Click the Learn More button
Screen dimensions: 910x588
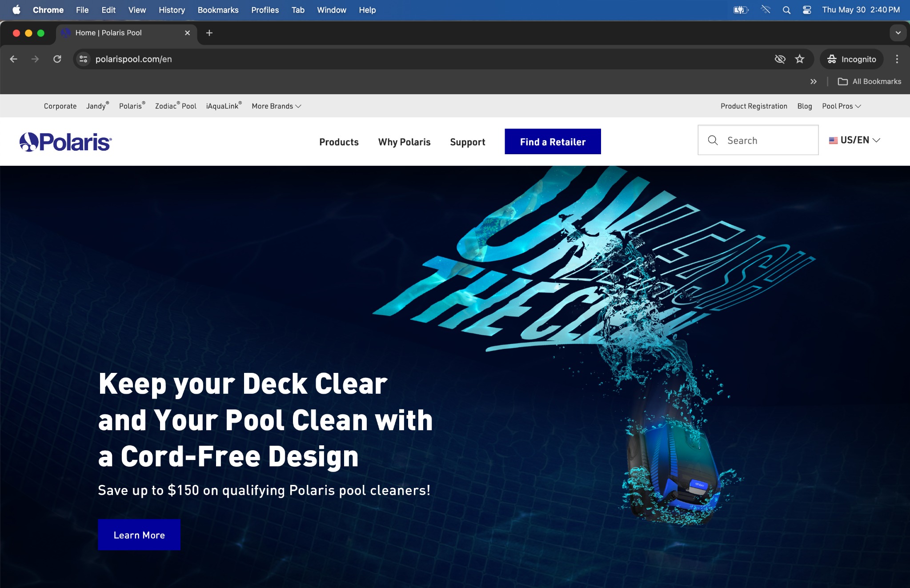[139, 535]
